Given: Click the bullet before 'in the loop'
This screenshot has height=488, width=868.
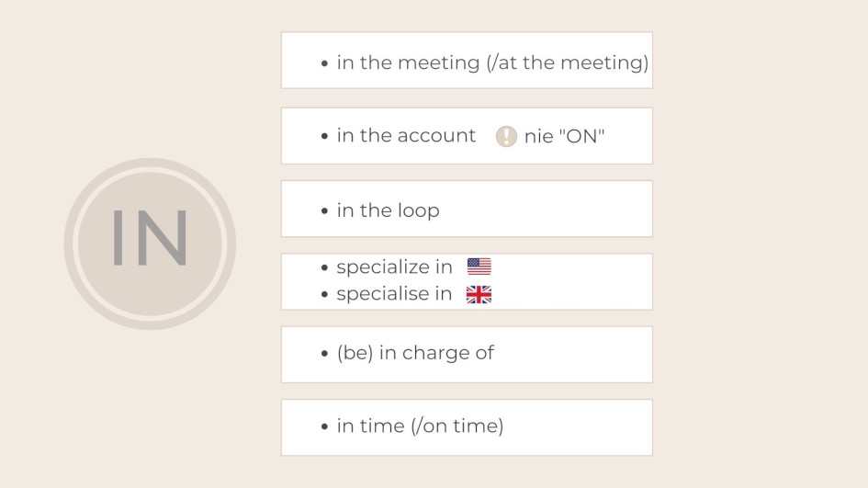Looking at the screenshot, I should coord(325,210).
